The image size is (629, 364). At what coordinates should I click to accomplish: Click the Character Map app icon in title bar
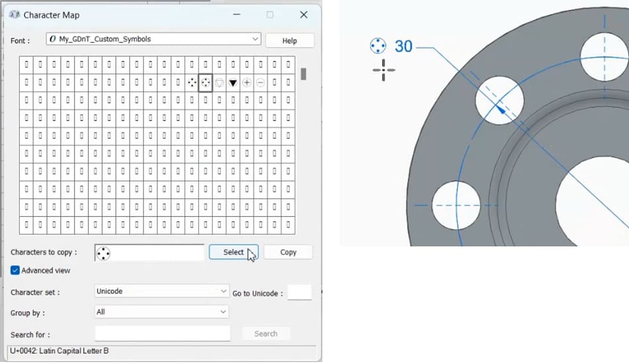tap(15, 15)
